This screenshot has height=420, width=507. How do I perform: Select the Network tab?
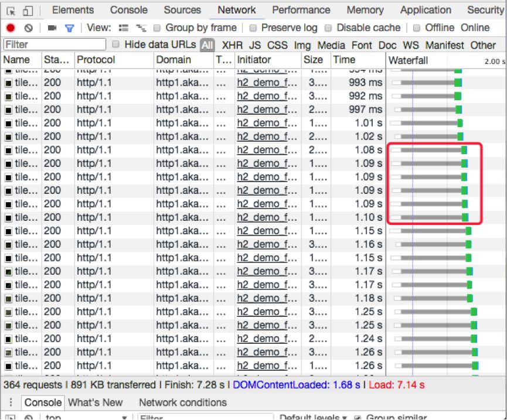[237, 10]
